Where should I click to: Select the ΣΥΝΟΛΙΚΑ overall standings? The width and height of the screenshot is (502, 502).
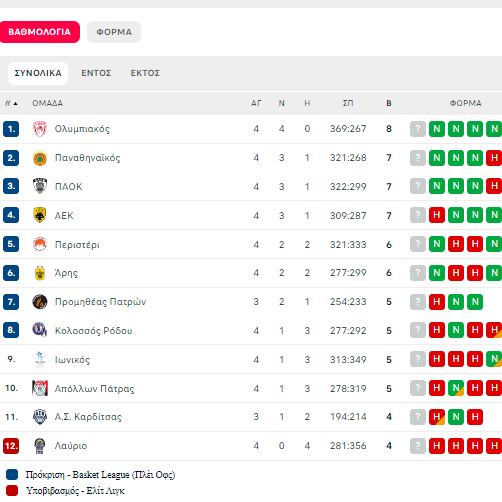[x=38, y=73]
